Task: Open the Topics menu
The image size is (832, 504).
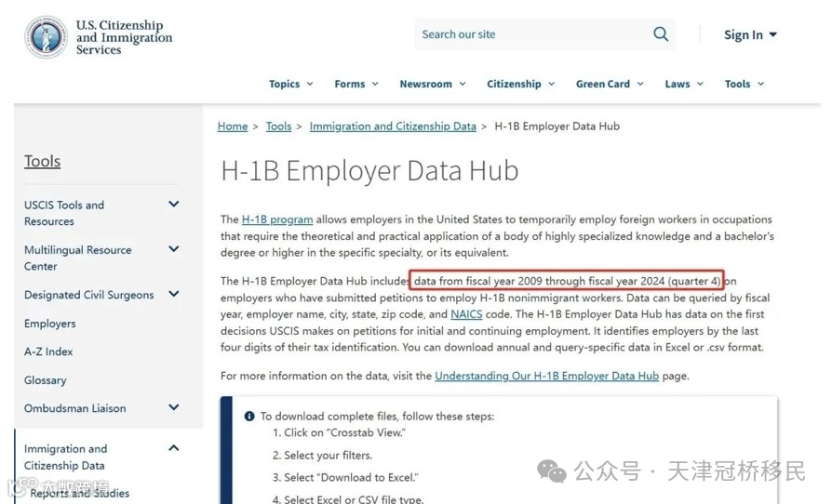Action: [290, 84]
